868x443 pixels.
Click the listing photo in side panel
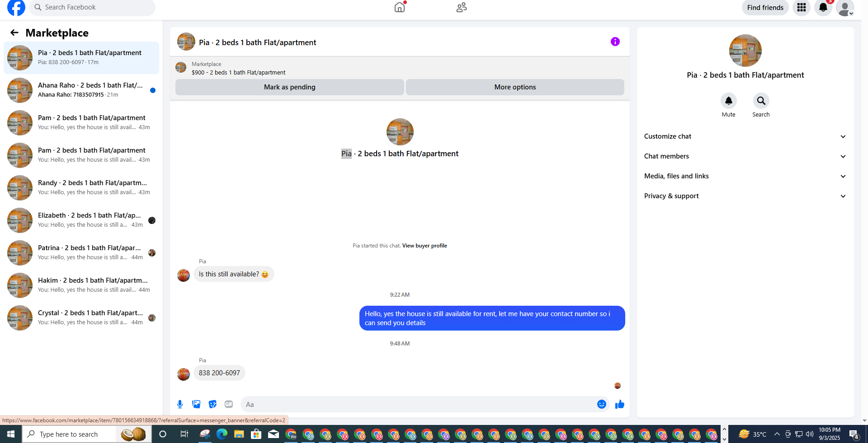745,51
